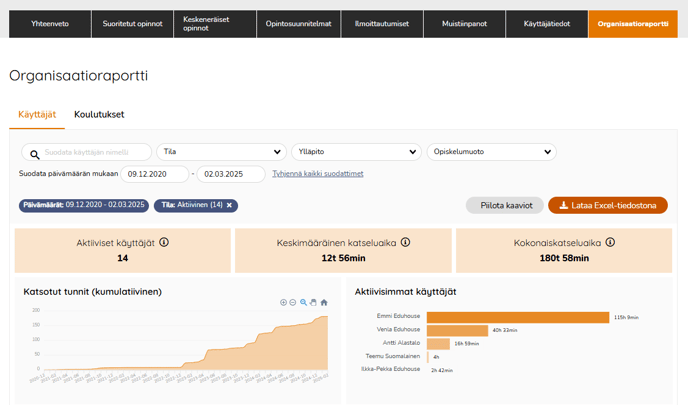Image resolution: width=688 pixels, height=405 pixels.
Task: Click the Katsotut tunnit (kumulatiivinen) title
Action: tap(93, 292)
